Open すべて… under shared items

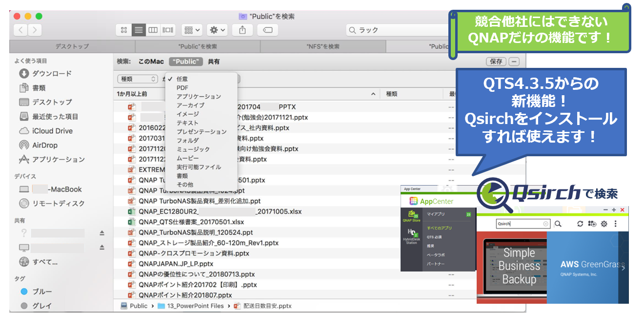[x=39, y=262]
